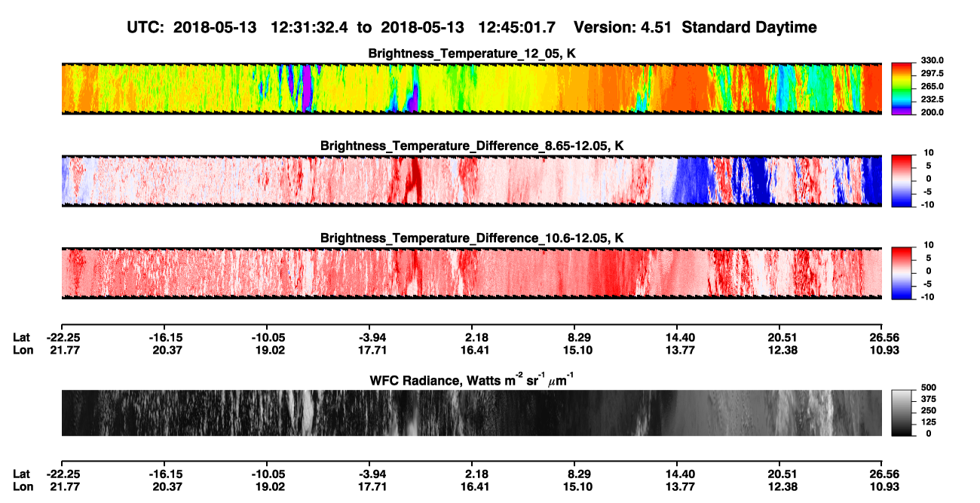This screenshot has height=503, width=980.
Task: Click the title 'Brightness_Temperature_12_05, K'
Action: (472, 54)
